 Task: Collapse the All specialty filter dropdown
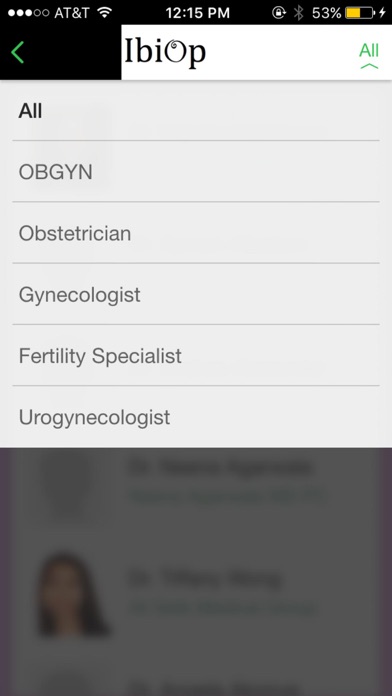coord(369,55)
